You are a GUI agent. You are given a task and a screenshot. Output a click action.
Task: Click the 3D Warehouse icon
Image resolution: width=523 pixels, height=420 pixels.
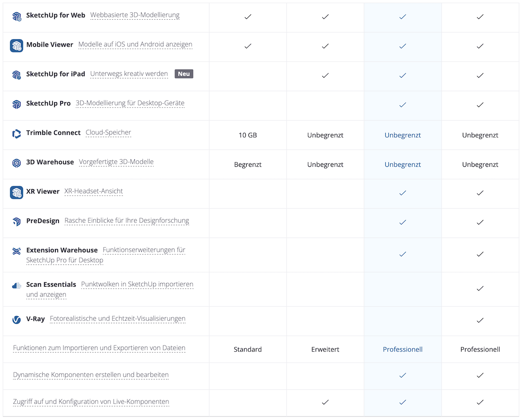[17, 163]
